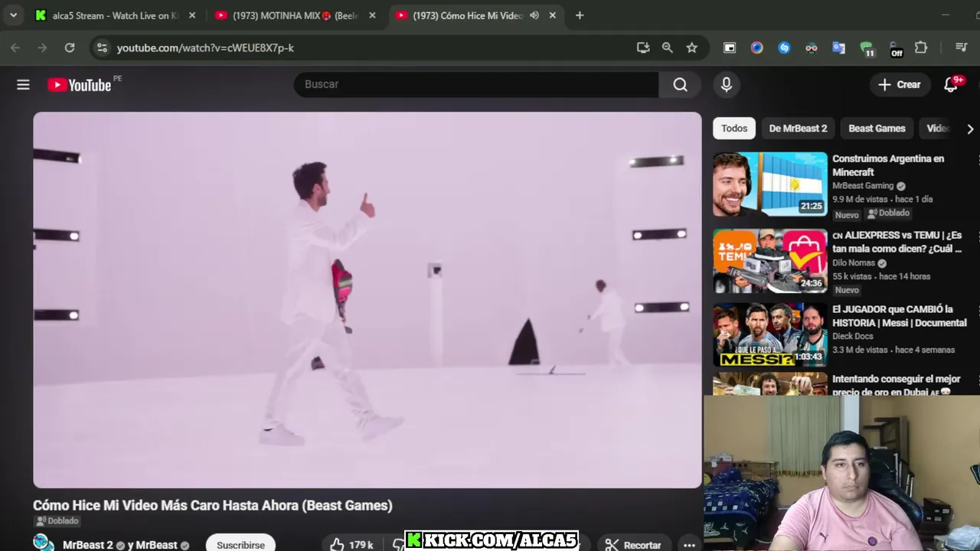Open a new browser tab
The image size is (980, 551).
580,15
